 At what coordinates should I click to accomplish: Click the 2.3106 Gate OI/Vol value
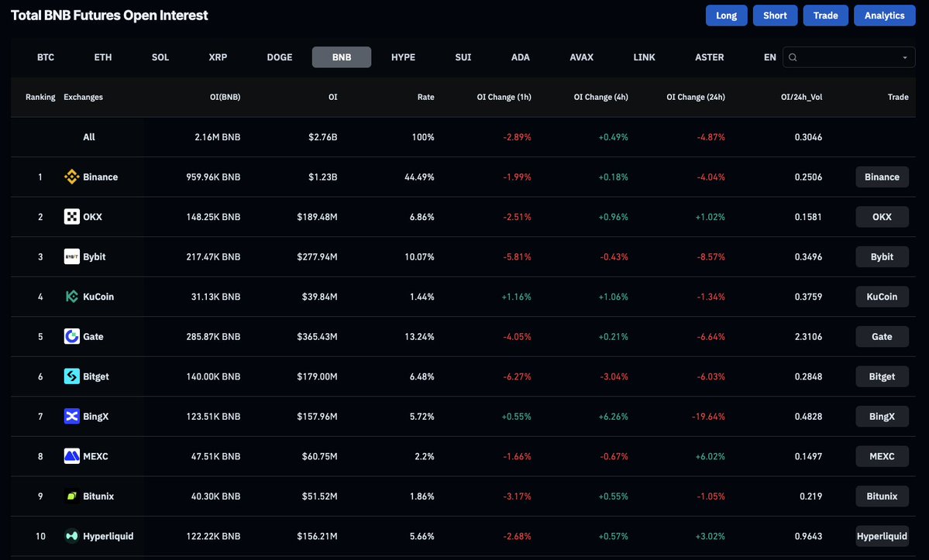pyautogui.click(x=809, y=337)
